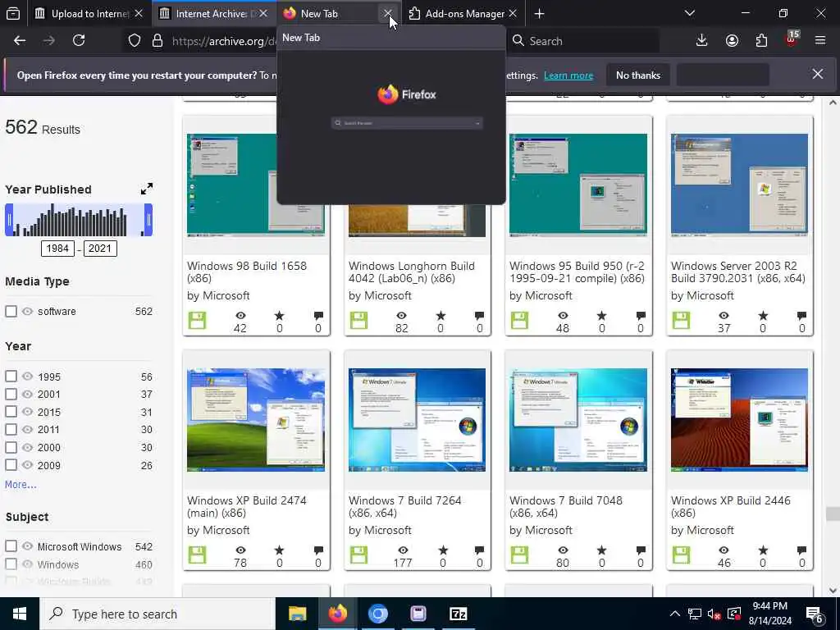
Task: Edit the 1984 start year field
Action: pyautogui.click(x=57, y=248)
